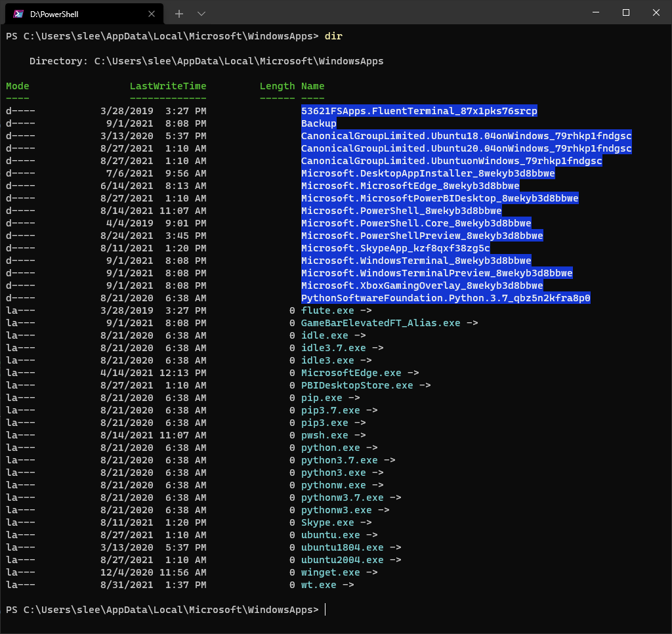The width and height of the screenshot is (672, 634).
Task: Click the 'Mode' column header
Action: (18, 86)
